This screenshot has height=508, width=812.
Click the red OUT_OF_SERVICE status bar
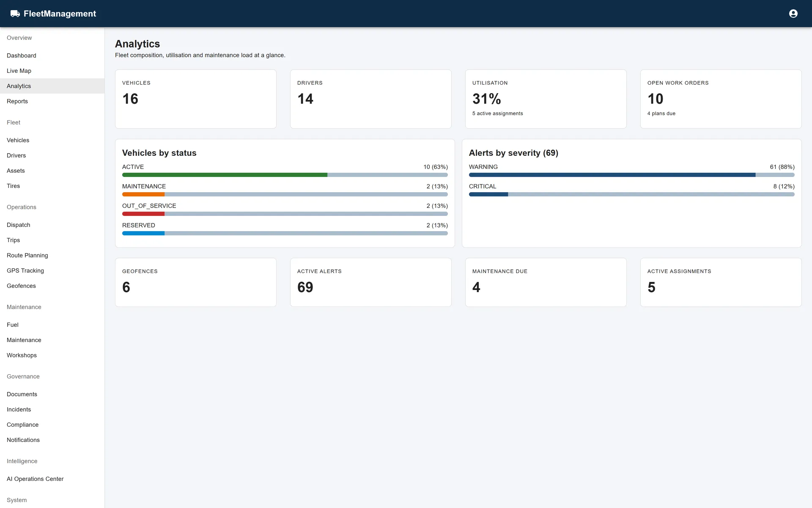tap(285, 214)
